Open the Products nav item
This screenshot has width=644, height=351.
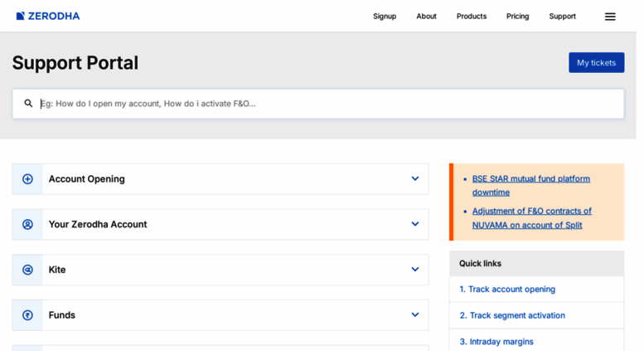click(472, 17)
